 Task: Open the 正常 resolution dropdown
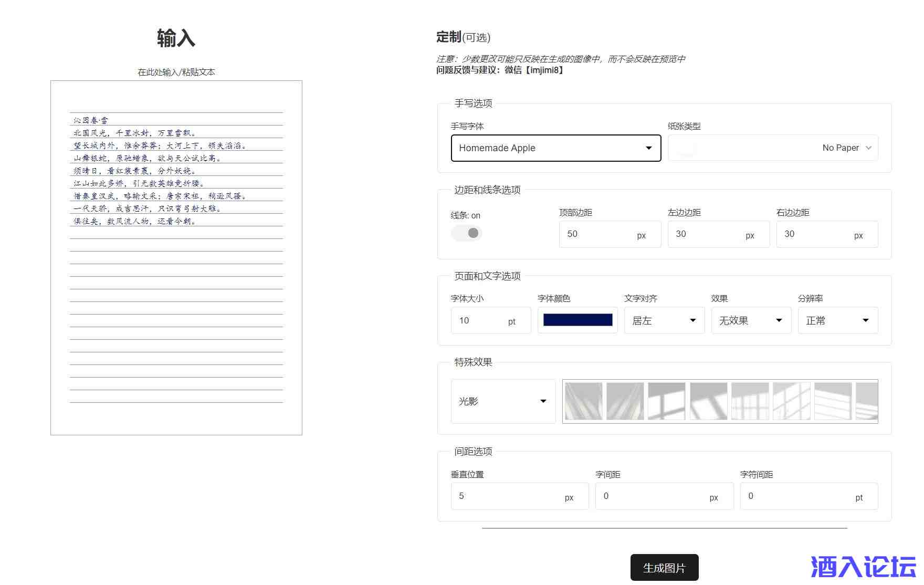[x=837, y=320]
